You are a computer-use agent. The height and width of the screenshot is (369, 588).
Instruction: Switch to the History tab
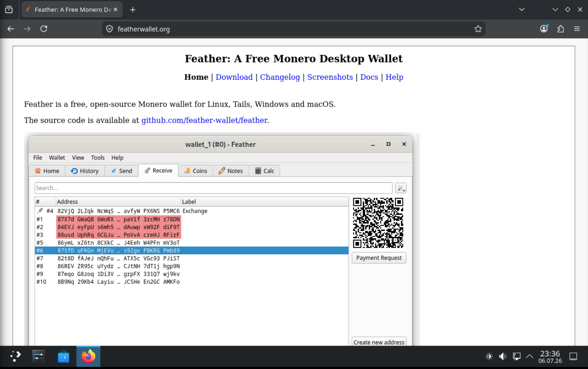click(84, 171)
